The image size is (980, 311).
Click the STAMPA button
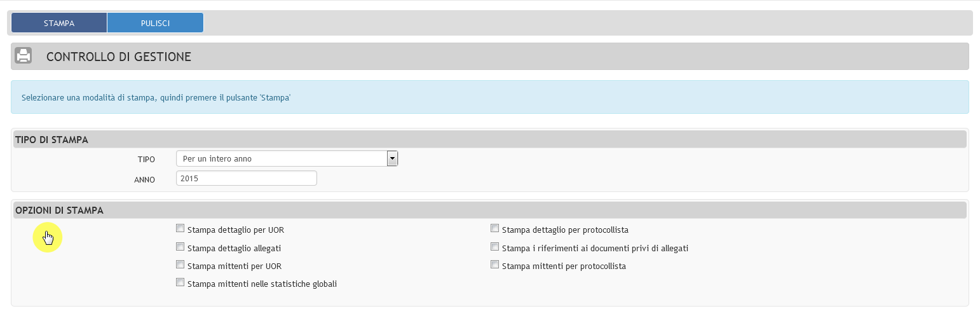pyautogui.click(x=59, y=23)
